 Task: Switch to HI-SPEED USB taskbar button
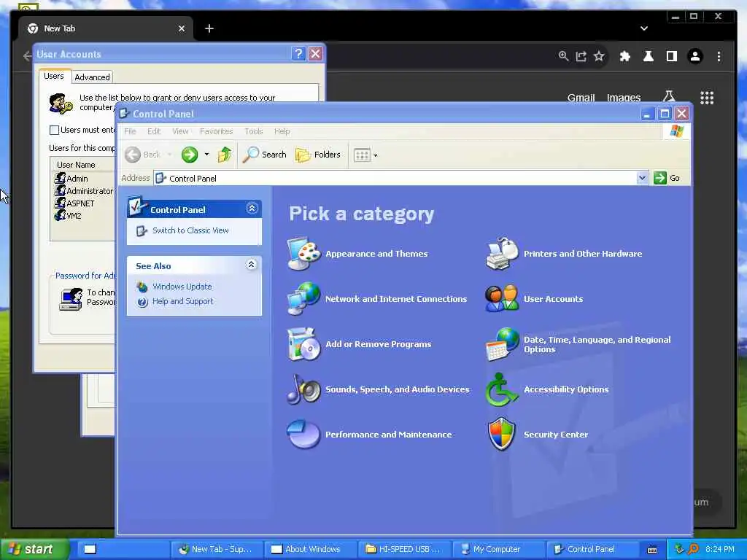pyautogui.click(x=404, y=549)
